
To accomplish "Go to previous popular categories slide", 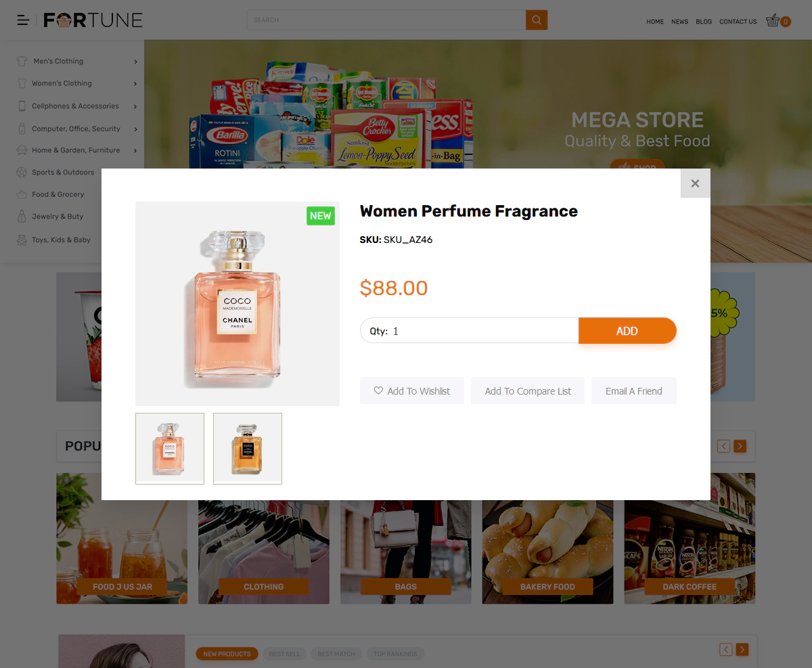I will click(724, 446).
